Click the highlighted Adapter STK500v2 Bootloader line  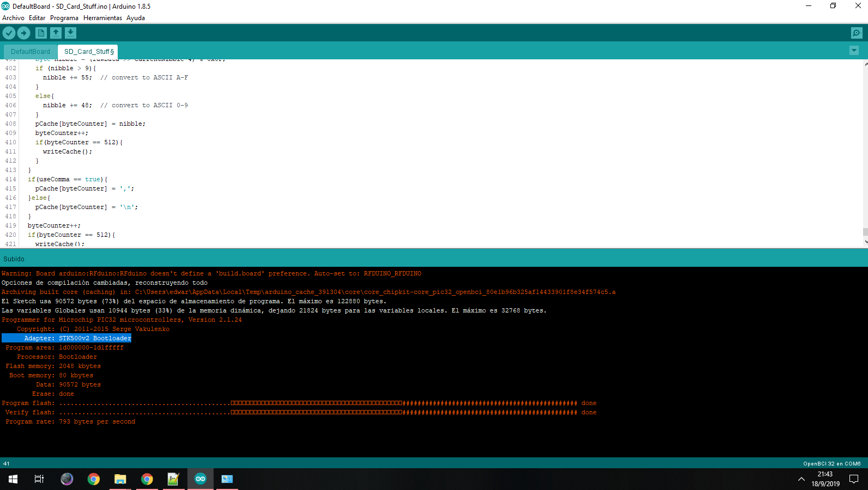66,338
